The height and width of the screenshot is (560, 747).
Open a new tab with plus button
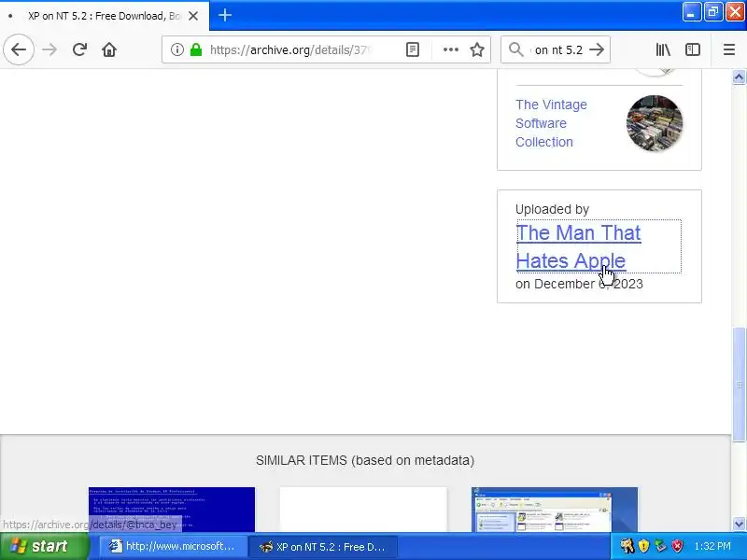(225, 15)
